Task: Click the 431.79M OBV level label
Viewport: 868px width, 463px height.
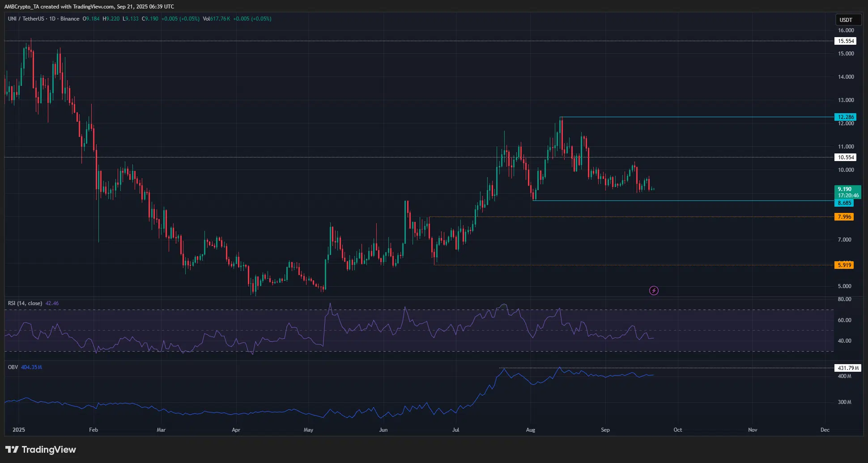Action: pyautogui.click(x=848, y=368)
